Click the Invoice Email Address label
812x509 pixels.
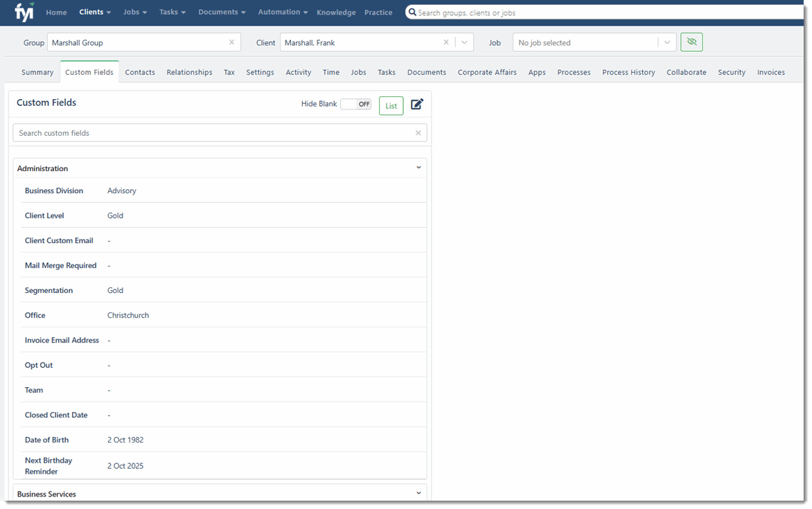pyautogui.click(x=62, y=340)
